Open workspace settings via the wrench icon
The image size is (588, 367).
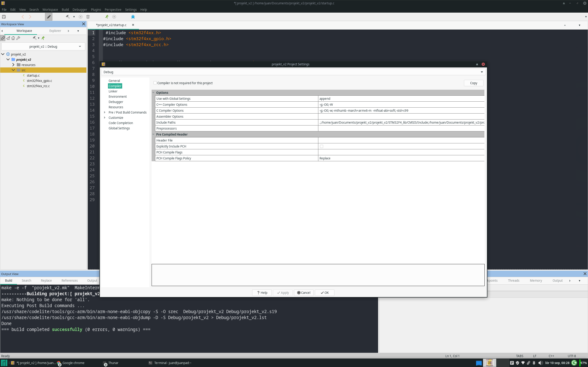point(18,38)
